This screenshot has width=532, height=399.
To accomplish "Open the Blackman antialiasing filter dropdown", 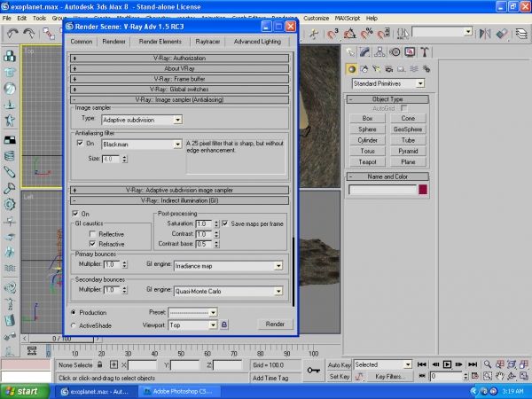I will click(x=178, y=145).
